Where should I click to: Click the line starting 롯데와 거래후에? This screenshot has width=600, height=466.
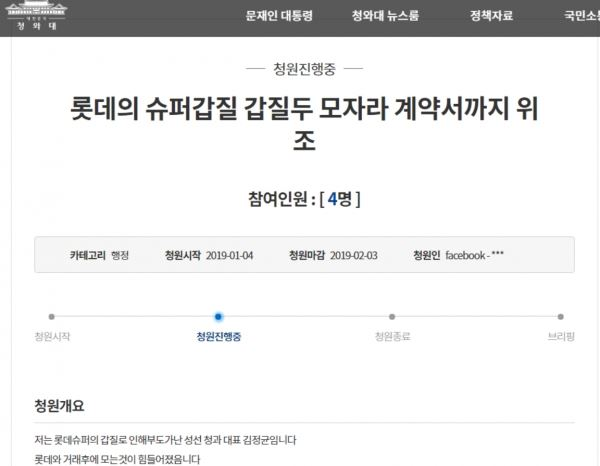pos(117,459)
